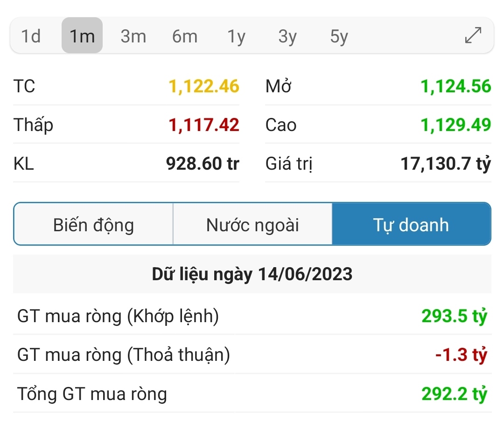Image resolution: width=504 pixels, height=421 pixels.
Task: Tap the Tổng GT mua ròng row
Action: pos(252,394)
